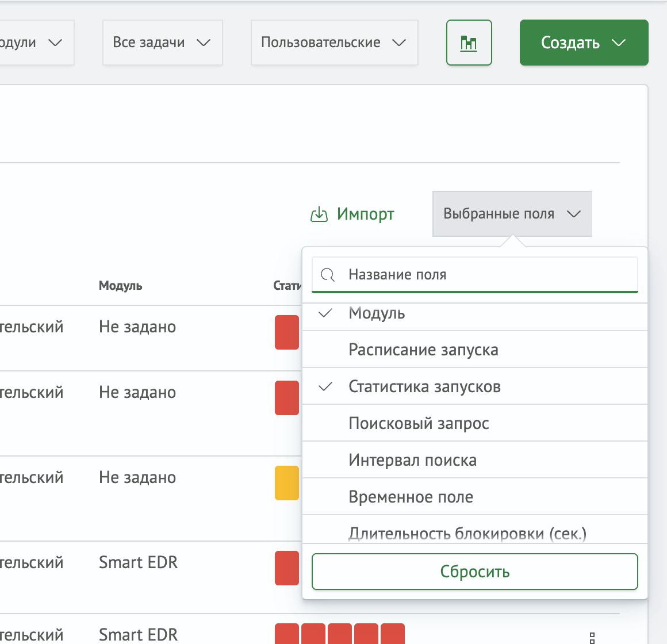The width and height of the screenshot is (667, 644).
Task: Click the search magnifier icon in field search
Action: 328,275
